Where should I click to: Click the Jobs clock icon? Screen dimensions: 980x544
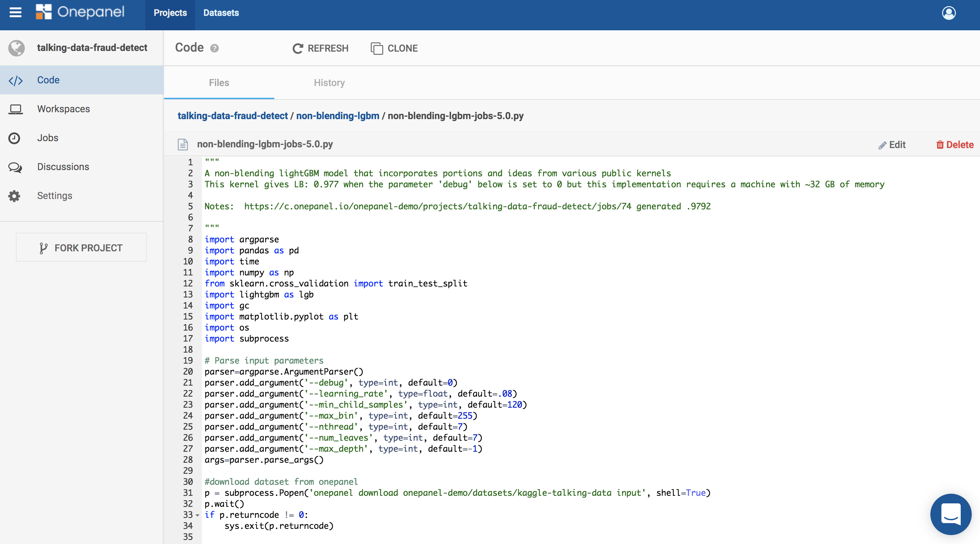click(x=14, y=138)
